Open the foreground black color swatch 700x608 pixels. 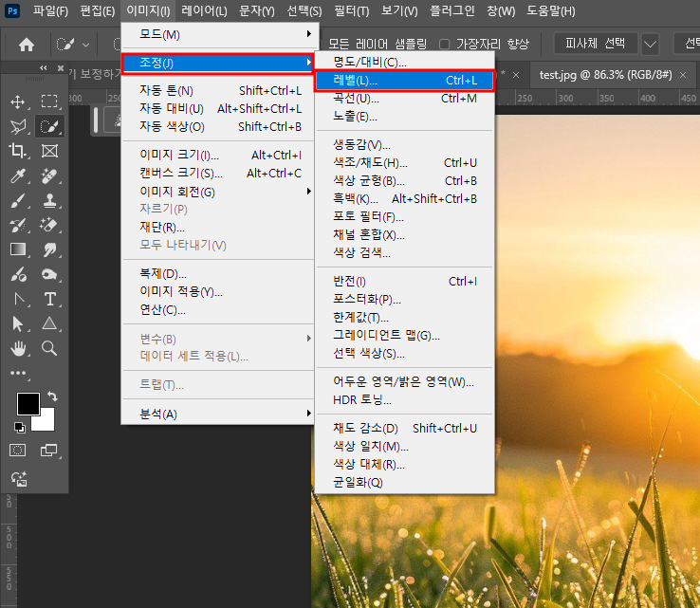pyautogui.click(x=28, y=403)
